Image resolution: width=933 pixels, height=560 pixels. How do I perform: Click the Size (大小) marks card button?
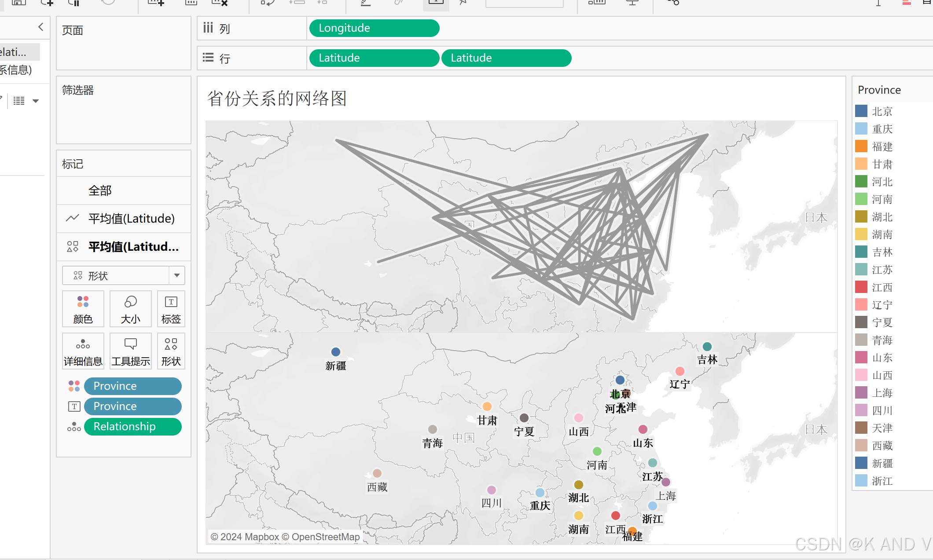(130, 309)
